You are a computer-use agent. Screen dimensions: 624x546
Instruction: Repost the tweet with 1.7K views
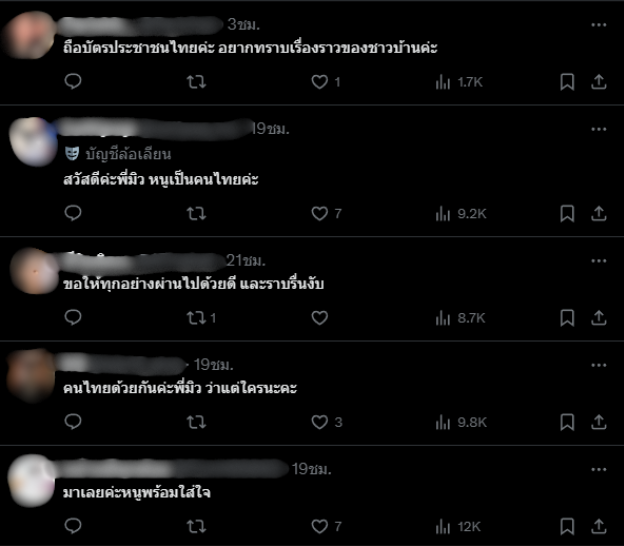197,82
